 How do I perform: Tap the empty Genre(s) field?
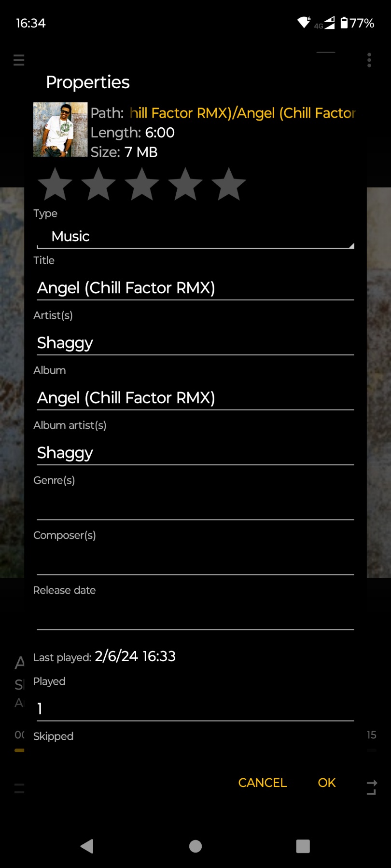(195, 507)
